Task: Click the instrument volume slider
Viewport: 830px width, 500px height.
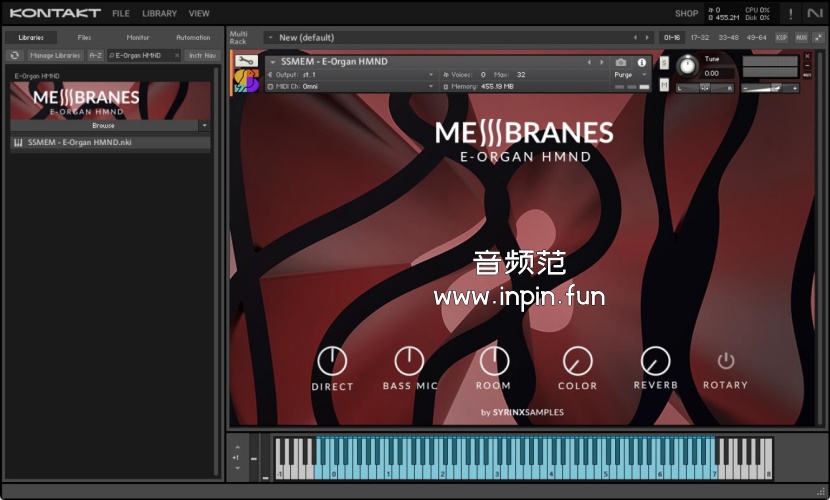Action: [x=770, y=88]
